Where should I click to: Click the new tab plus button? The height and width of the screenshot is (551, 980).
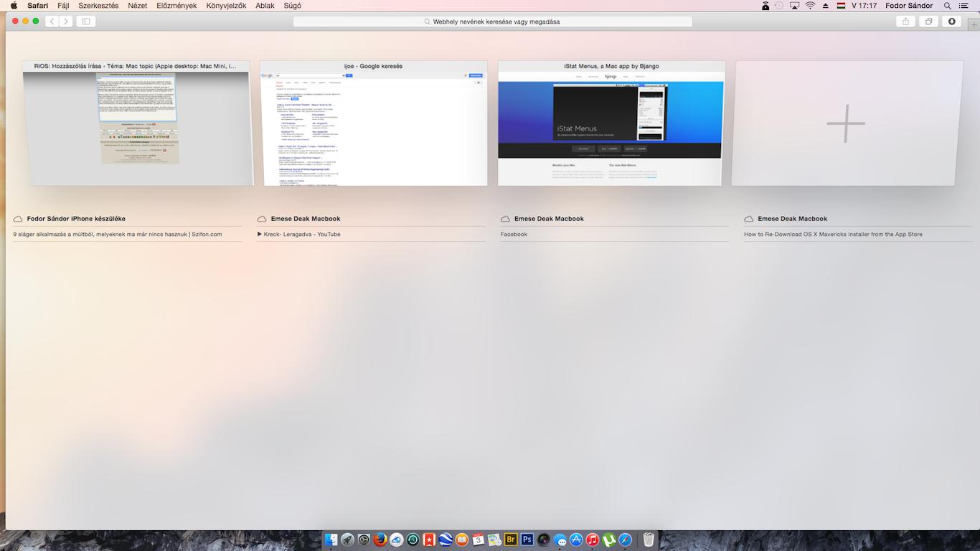[x=974, y=24]
